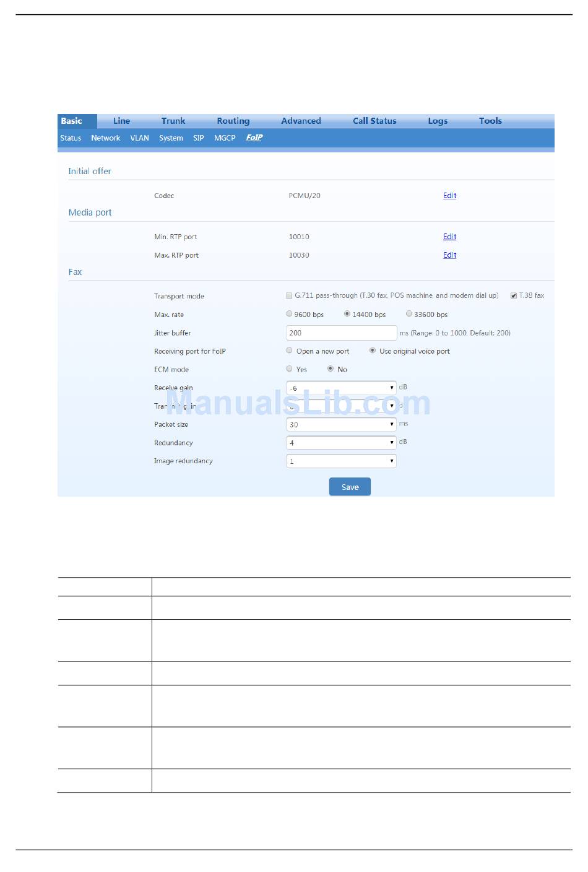Click the 10030 Max. RTP port value
The height and width of the screenshot is (872, 588).
pos(299,255)
